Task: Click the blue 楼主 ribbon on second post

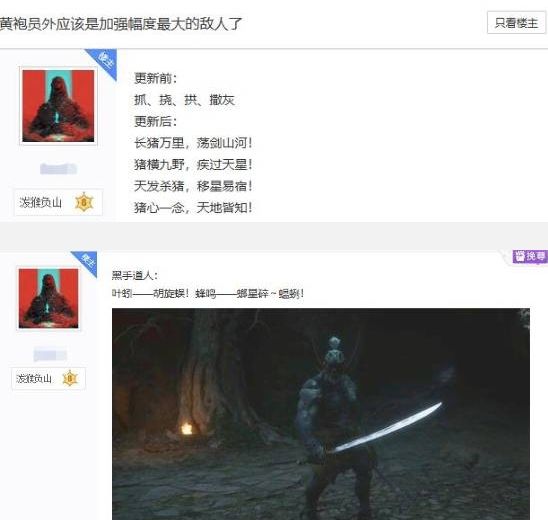Action: pos(86,262)
